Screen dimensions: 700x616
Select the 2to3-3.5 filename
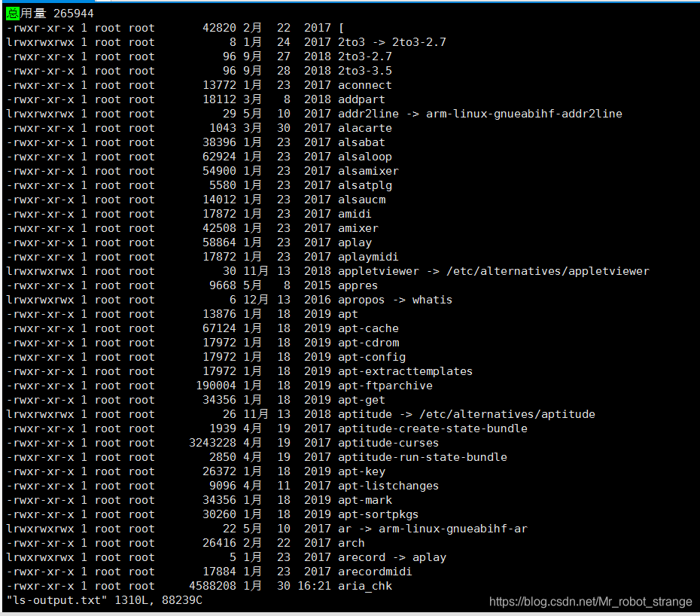(x=365, y=71)
